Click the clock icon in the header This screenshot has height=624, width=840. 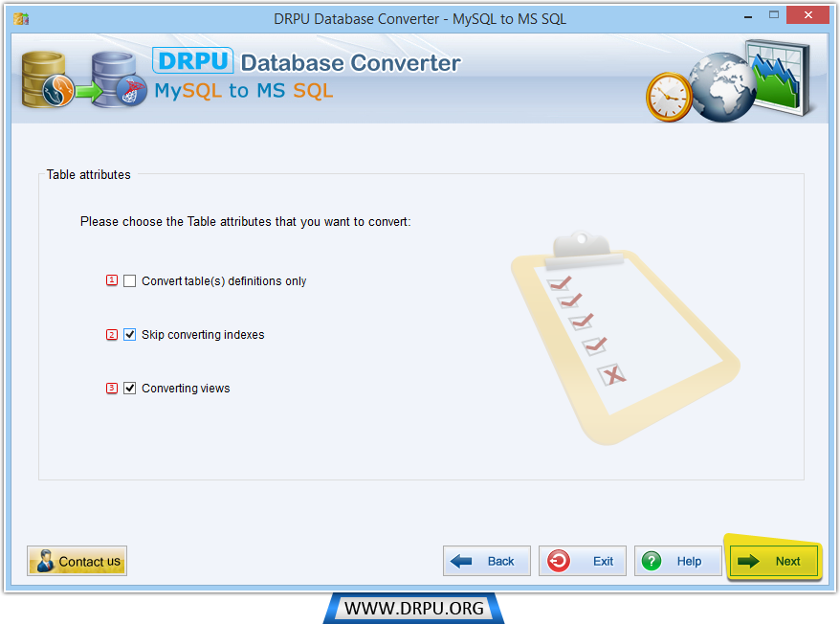click(669, 97)
